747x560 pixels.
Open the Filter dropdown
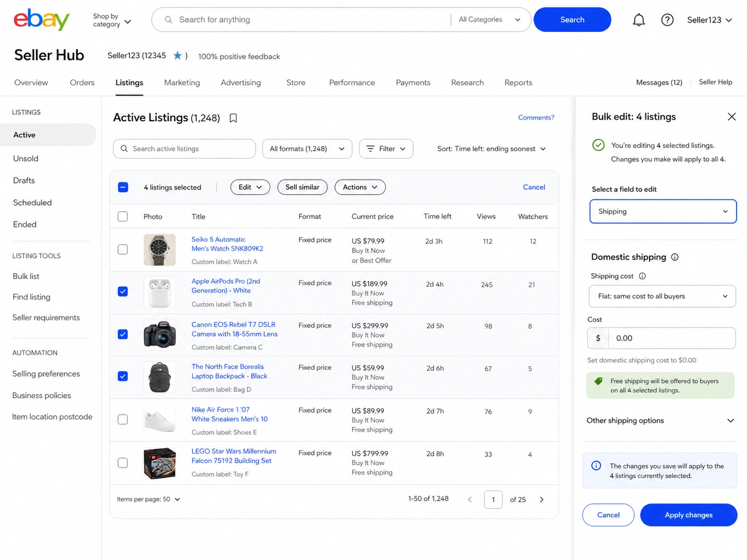pyautogui.click(x=386, y=149)
